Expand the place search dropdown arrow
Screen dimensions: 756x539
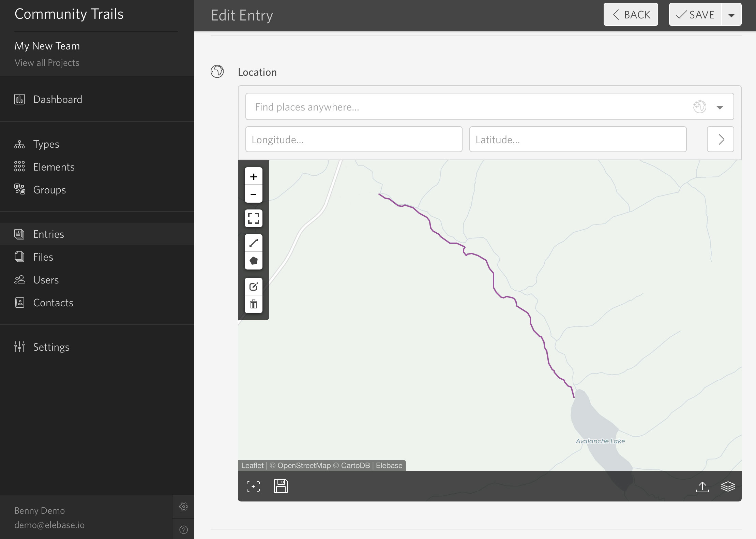(720, 107)
